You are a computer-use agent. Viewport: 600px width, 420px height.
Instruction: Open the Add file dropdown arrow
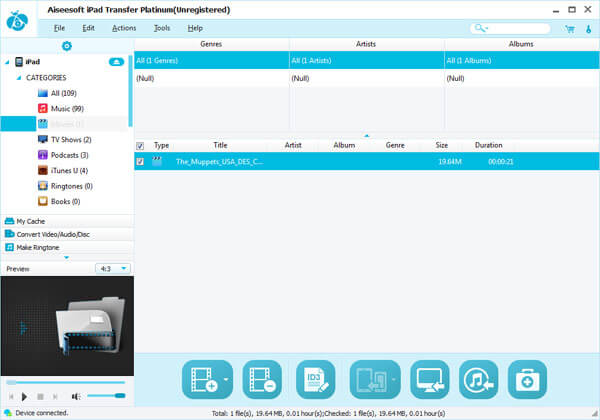click(x=226, y=379)
